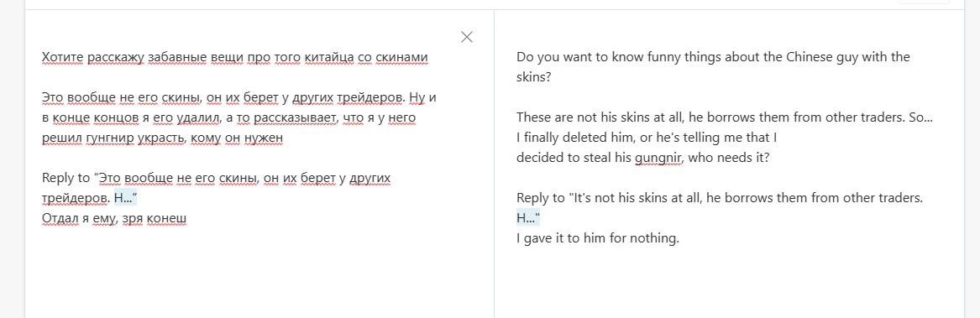Click "decided to steal his" in the translation
Viewport: 980px width, 318px height.
point(574,158)
